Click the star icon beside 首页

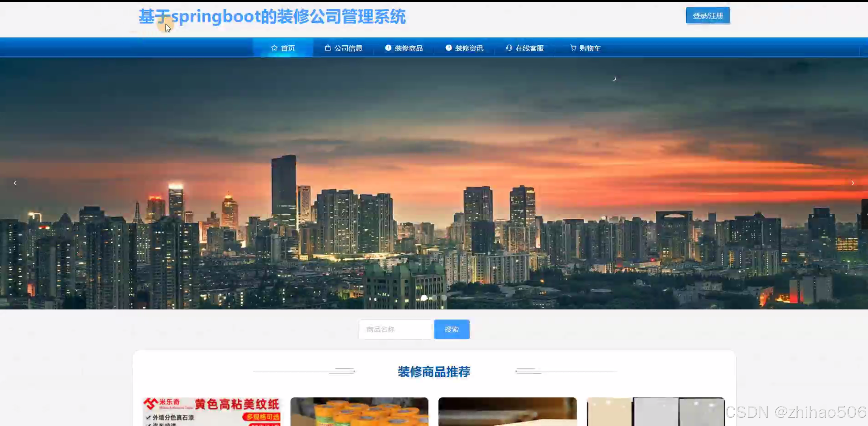click(x=274, y=48)
